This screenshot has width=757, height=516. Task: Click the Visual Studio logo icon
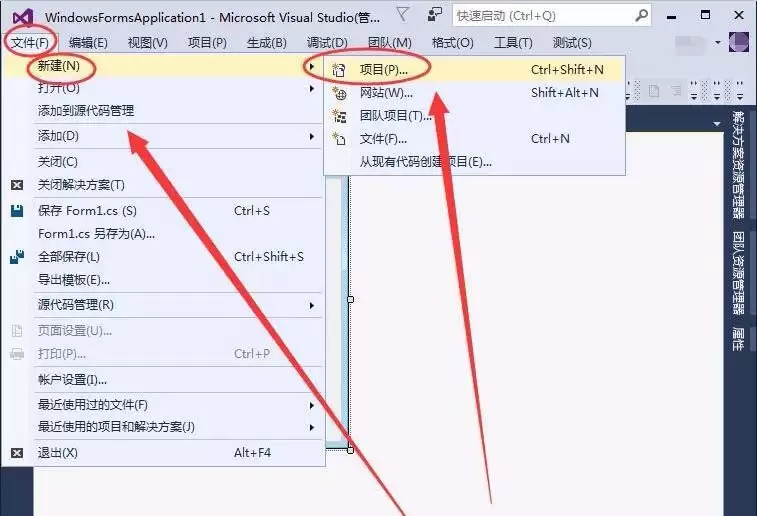pos(23,17)
